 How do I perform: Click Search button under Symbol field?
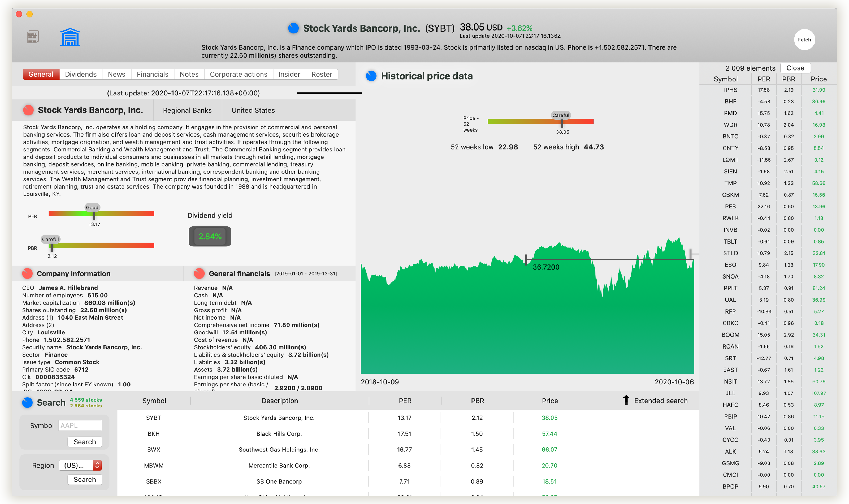85,441
